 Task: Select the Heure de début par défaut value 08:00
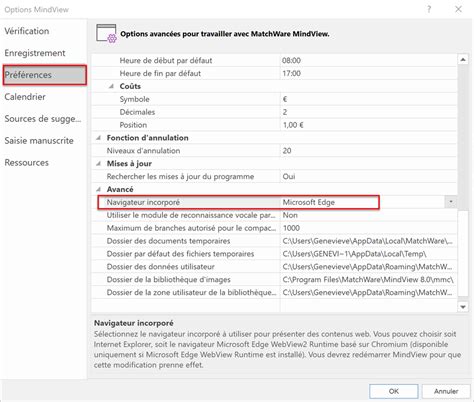coord(291,61)
